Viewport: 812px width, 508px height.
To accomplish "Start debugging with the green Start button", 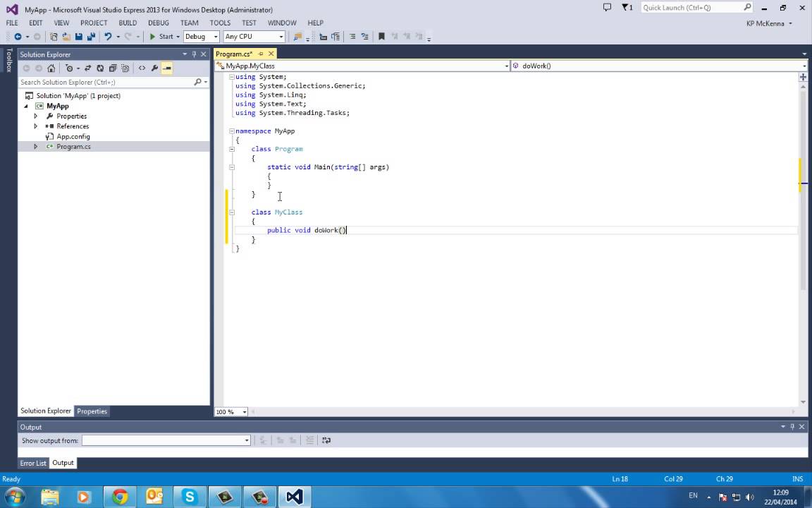I will [x=161, y=36].
